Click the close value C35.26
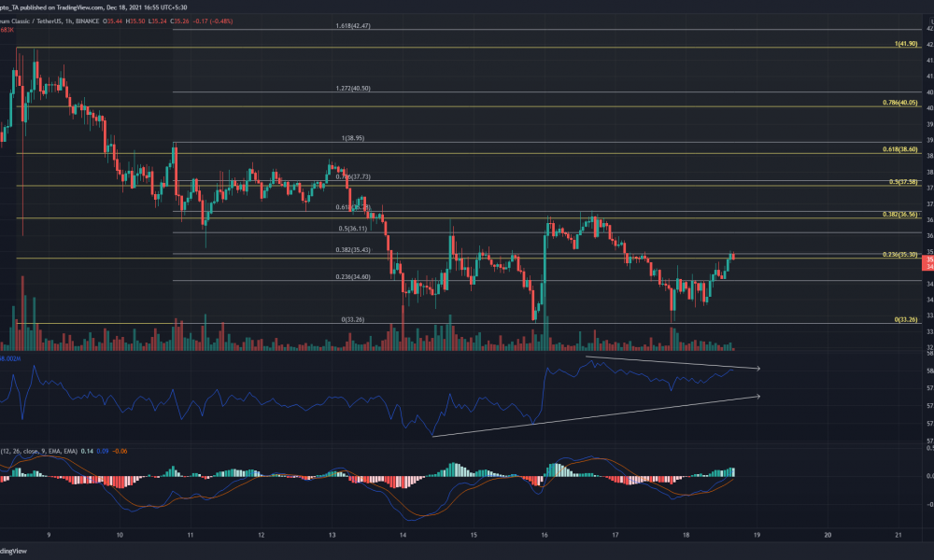The height and width of the screenshot is (560, 934). tap(180, 21)
